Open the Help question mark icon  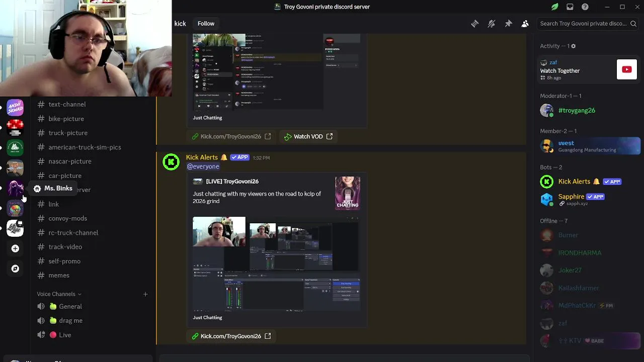tap(585, 7)
